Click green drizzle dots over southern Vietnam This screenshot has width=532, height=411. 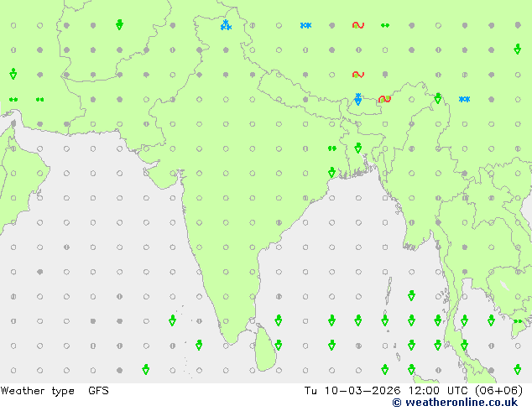518,321
